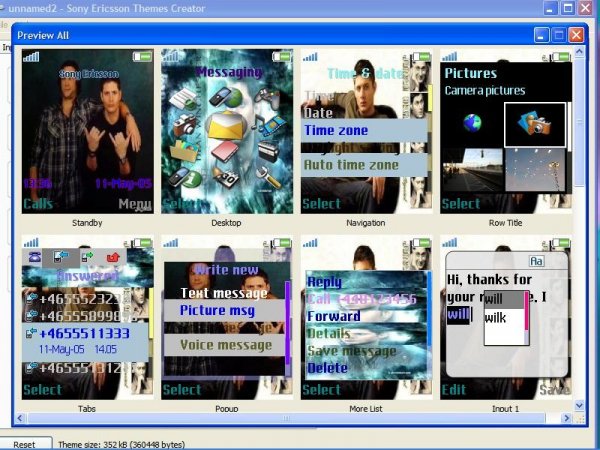600x450 pixels.
Task: Click the red missed calls tab icon
Action: [112, 257]
